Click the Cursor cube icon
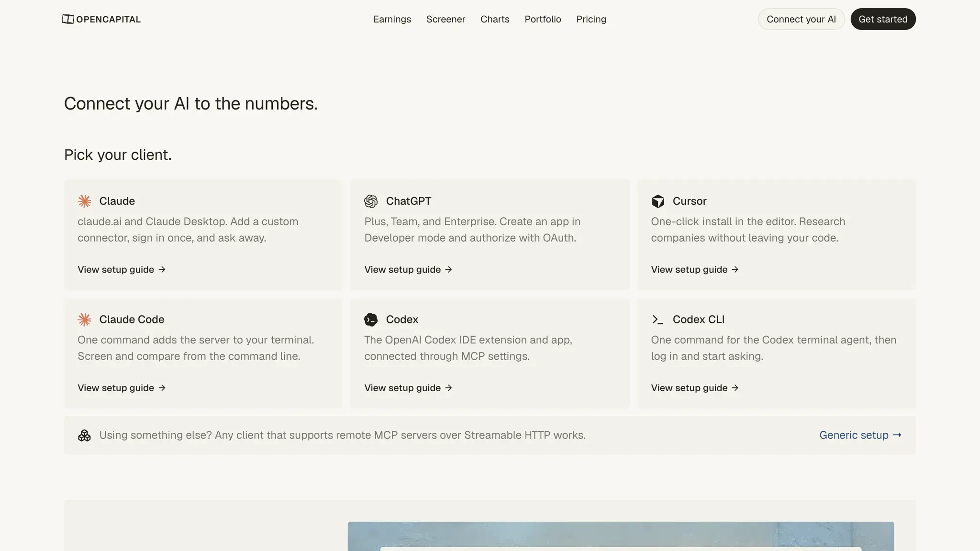This screenshot has width=980, height=551. pyautogui.click(x=658, y=201)
